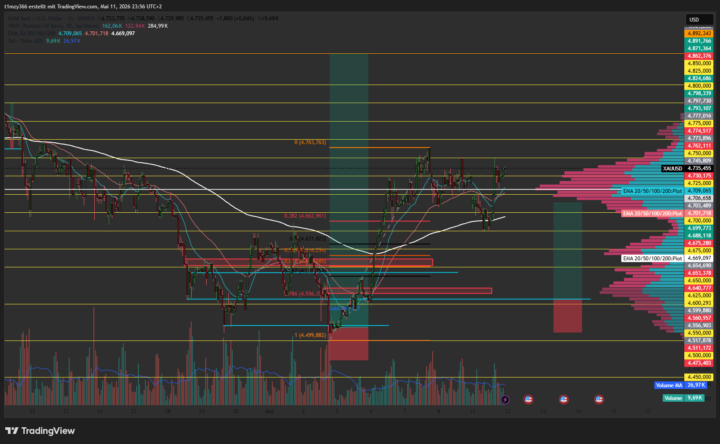This screenshot has height=444, width=720.
Task: Select the VRVP down volume value 122,94K
Action: click(135, 26)
